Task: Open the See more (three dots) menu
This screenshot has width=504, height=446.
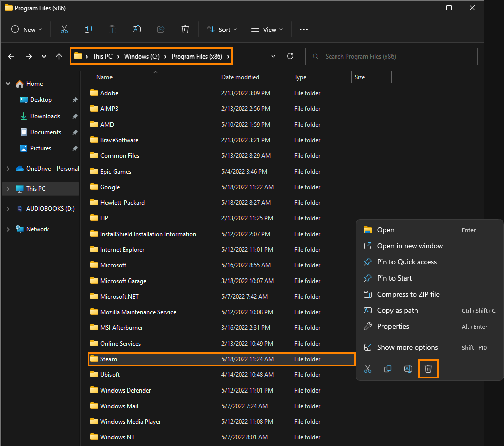Action: [303, 30]
